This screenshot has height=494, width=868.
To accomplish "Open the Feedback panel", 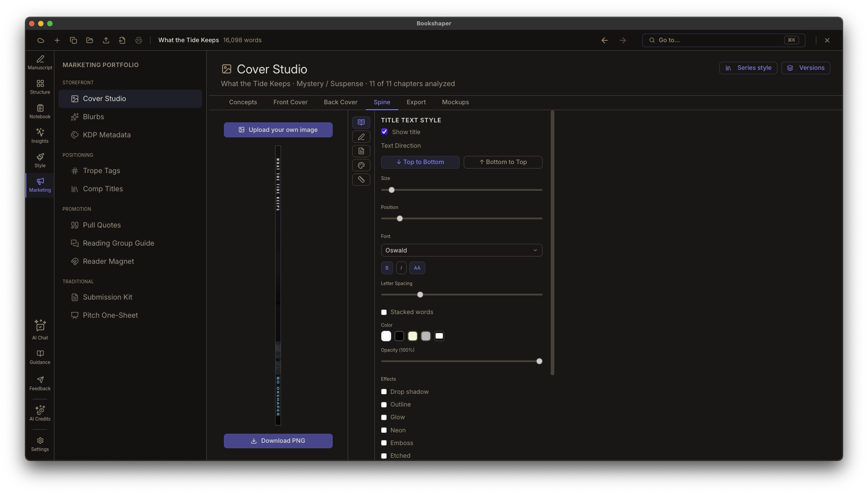I will coord(40,383).
